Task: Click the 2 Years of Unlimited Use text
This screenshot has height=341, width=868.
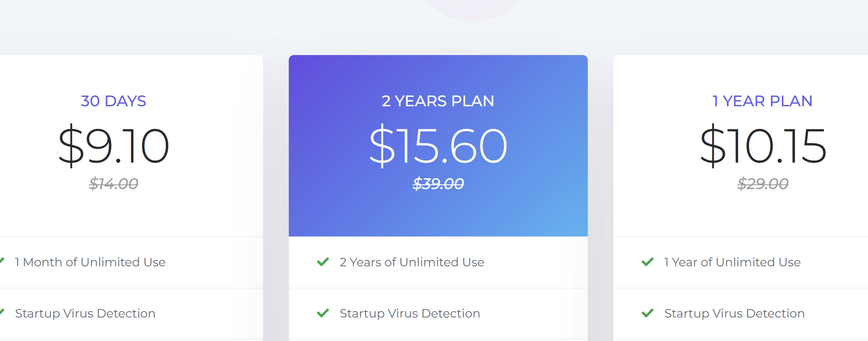Action: 412,262
